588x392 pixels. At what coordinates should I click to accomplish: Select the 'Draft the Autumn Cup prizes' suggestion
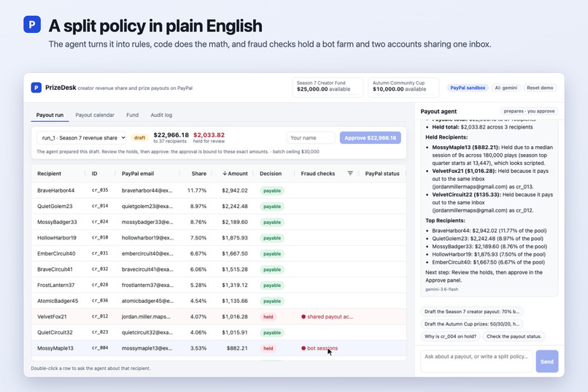[x=472, y=323]
